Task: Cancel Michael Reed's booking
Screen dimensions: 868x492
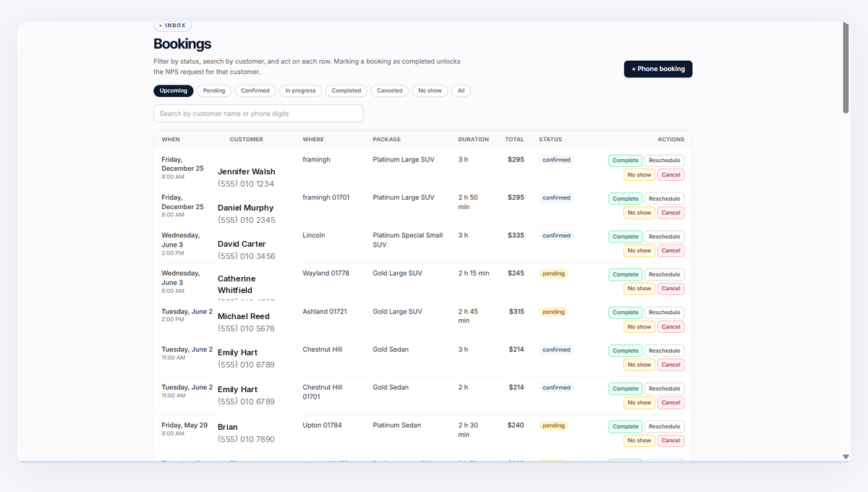Action: click(671, 326)
